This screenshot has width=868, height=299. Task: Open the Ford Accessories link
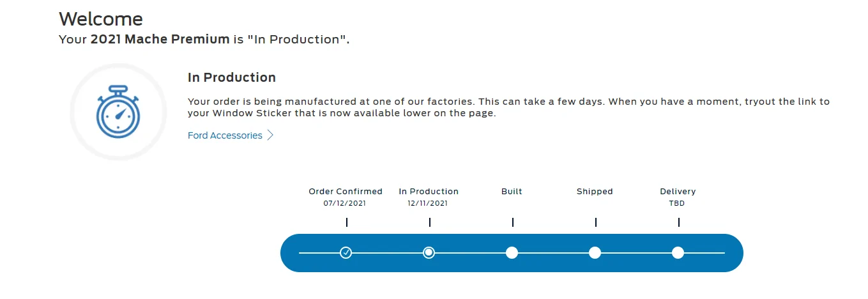225,135
